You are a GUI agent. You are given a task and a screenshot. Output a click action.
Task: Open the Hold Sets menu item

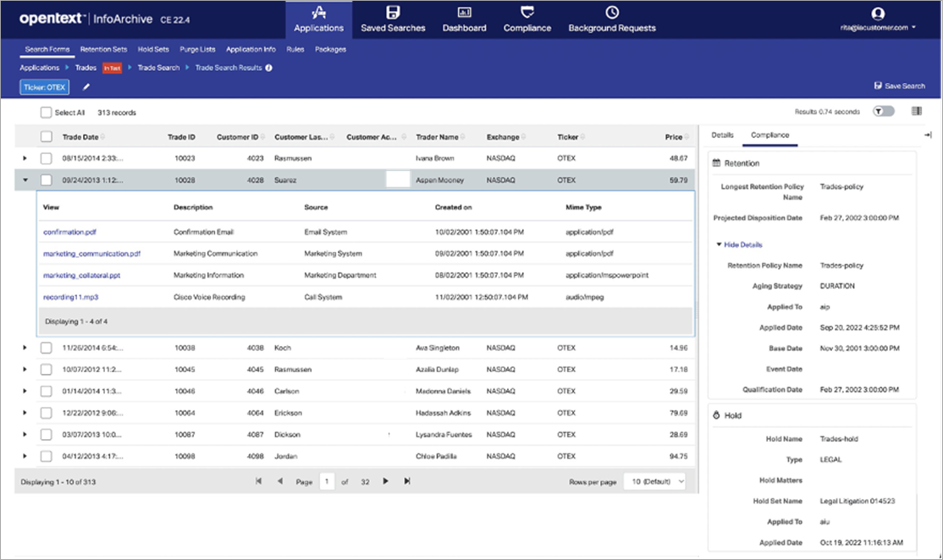click(153, 49)
